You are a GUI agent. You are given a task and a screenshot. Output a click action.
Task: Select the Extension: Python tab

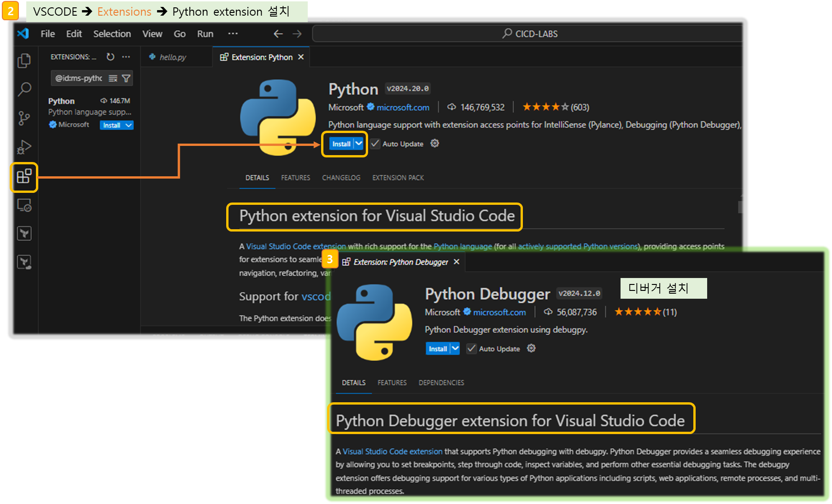tap(262, 57)
